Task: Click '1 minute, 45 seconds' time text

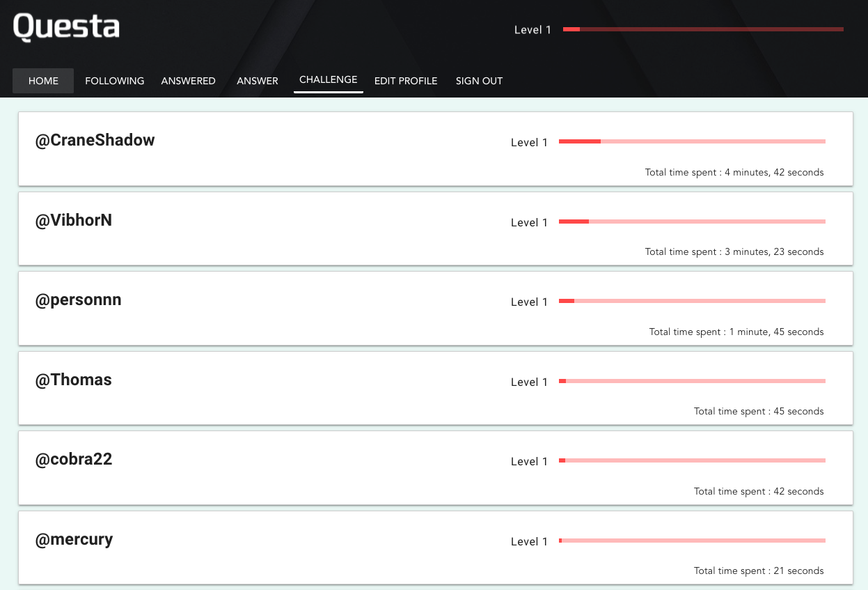Action: pyautogui.click(x=776, y=332)
